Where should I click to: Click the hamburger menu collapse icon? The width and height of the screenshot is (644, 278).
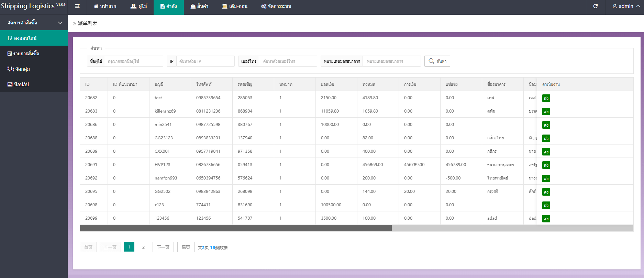[77, 6]
